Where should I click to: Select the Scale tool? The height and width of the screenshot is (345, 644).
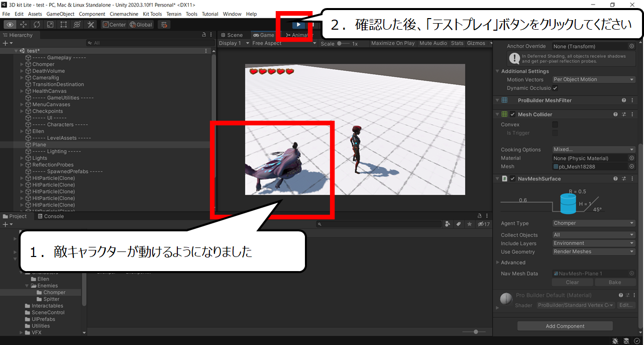point(50,25)
